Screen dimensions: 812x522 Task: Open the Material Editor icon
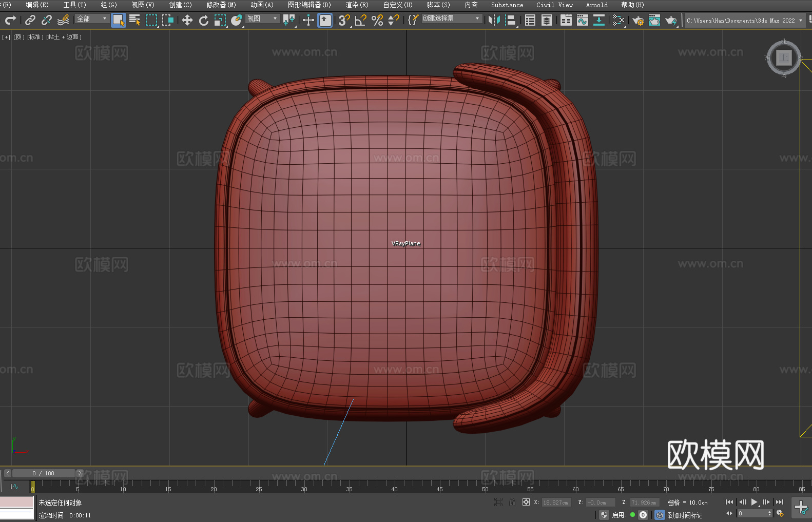pos(618,20)
